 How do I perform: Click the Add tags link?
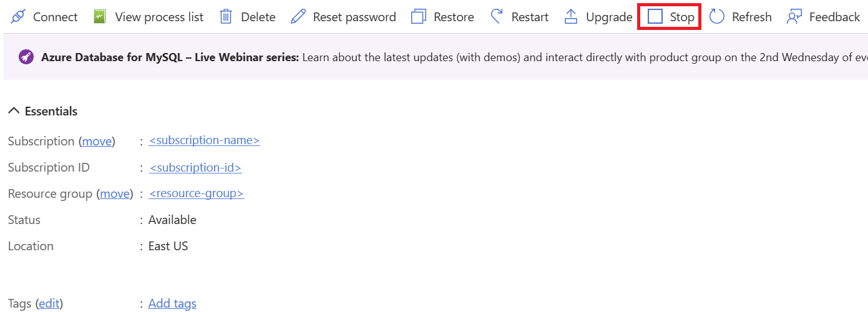point(172,304)
